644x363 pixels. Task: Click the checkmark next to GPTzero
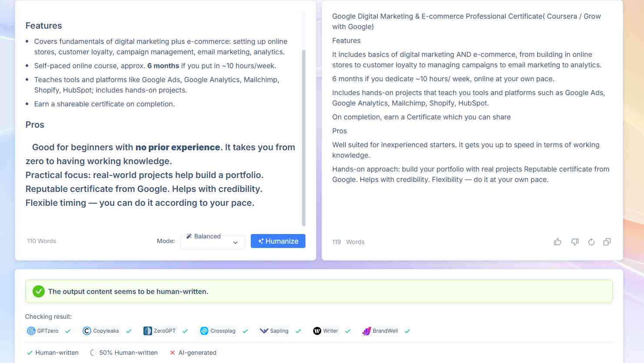click(x=68, y=331)
